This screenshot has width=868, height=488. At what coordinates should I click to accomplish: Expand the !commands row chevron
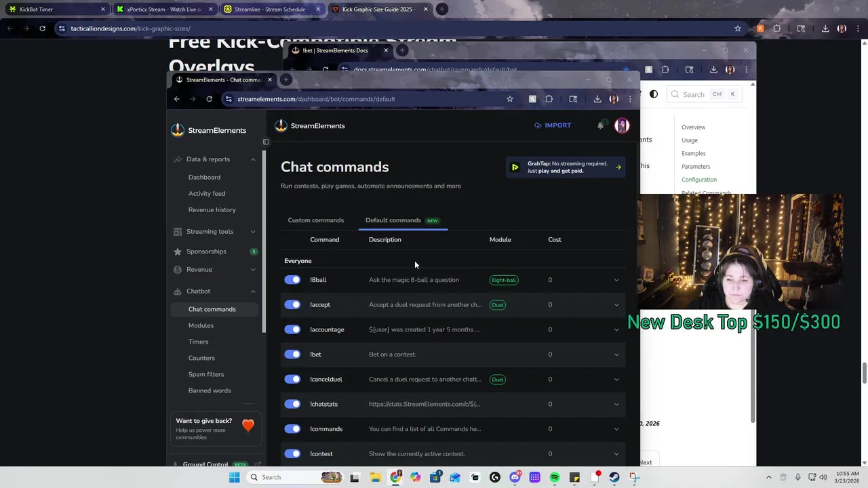616,429
